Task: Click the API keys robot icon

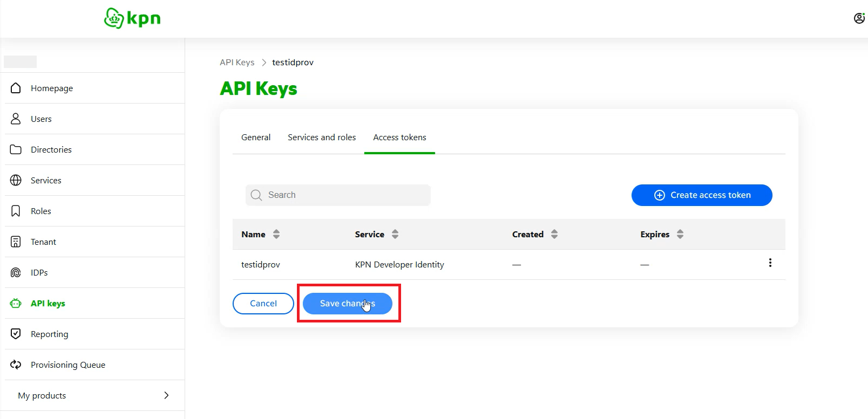Action: (x=16, y=303)
